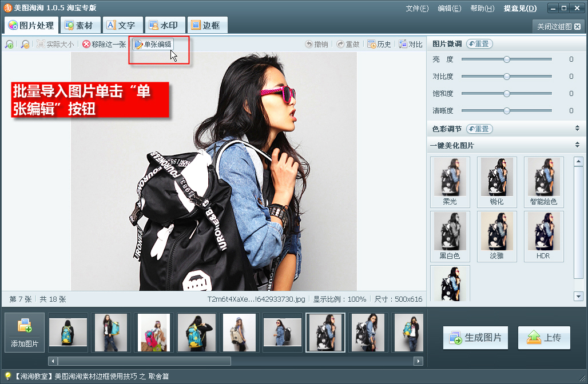Select third filmstrip thumbnail with pink backpack
The image size is (588, 384).
154,333
